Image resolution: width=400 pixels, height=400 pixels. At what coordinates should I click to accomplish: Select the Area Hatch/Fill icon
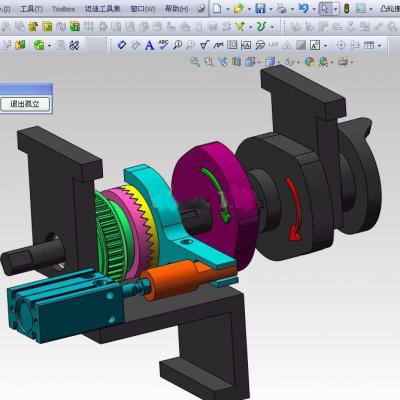301,45
